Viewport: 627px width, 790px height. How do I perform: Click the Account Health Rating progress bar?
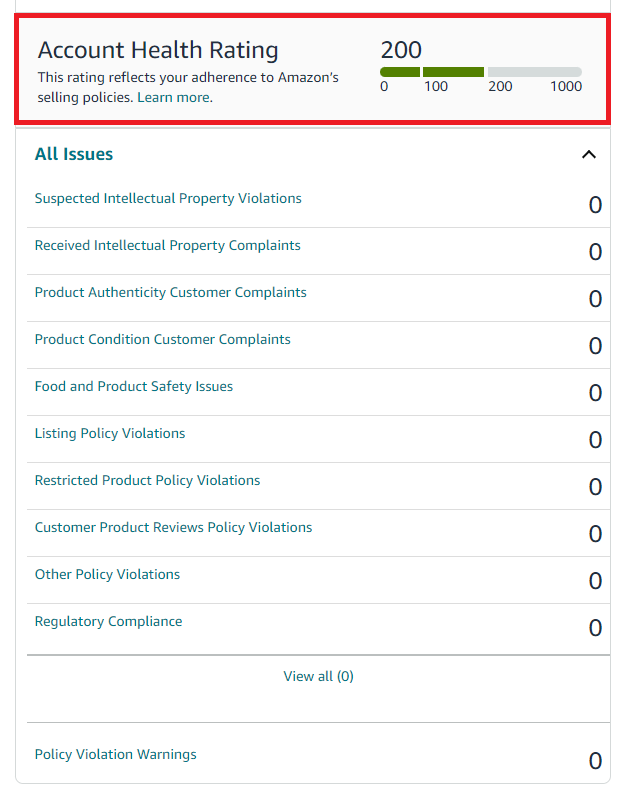point(481,72)
